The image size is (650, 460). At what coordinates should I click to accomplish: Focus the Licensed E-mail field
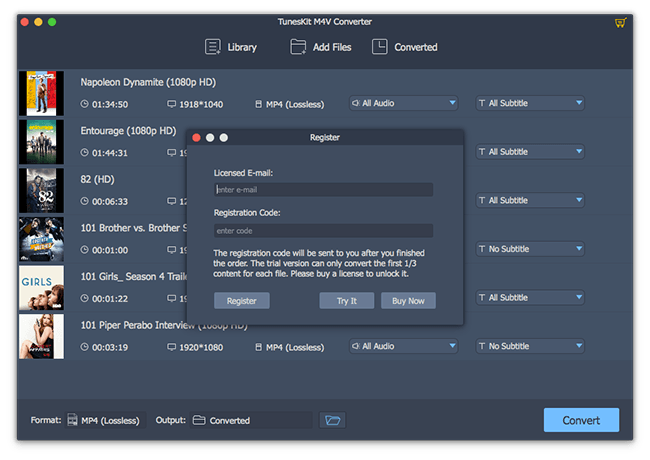coord(323,189)
